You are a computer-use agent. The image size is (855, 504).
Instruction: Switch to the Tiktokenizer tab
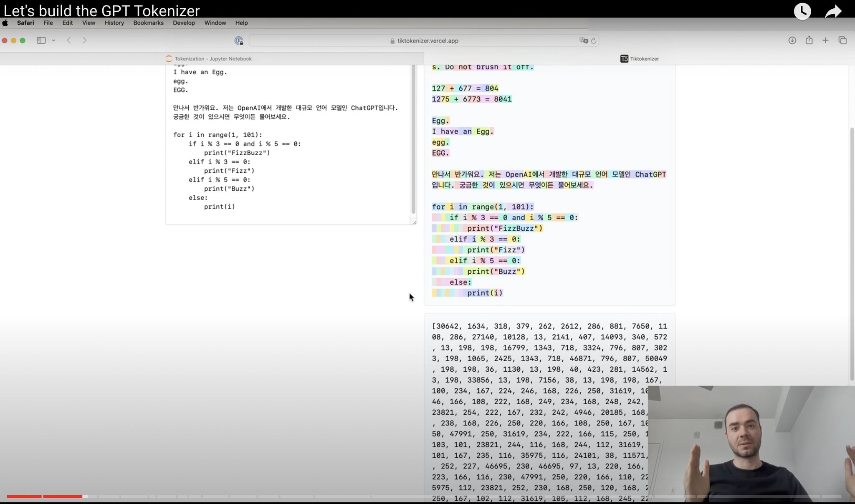point(640,59)
